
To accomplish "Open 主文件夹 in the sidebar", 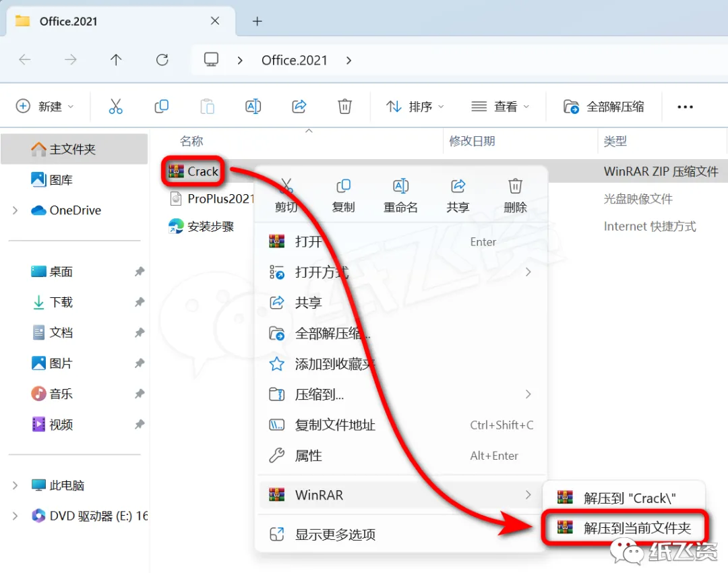I will coord(74,149).
